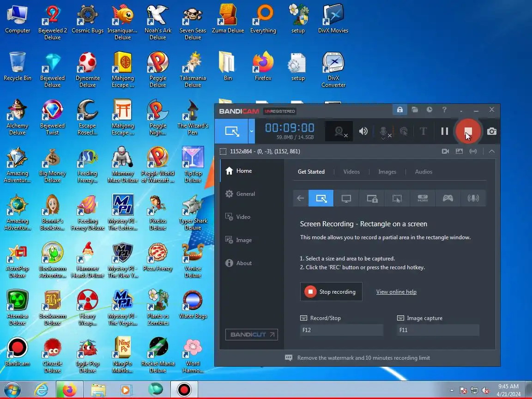Select the rectangle recording mode button

232,131
